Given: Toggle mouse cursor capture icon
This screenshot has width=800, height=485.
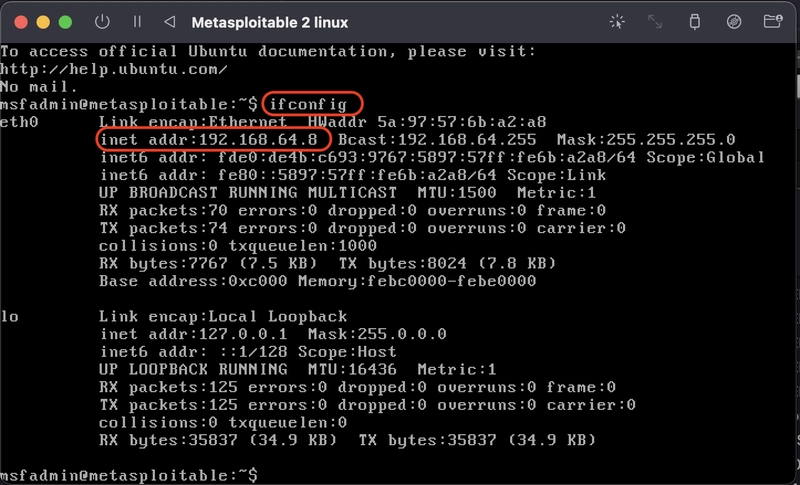Looking at the screenshot, I should [617, 22].
